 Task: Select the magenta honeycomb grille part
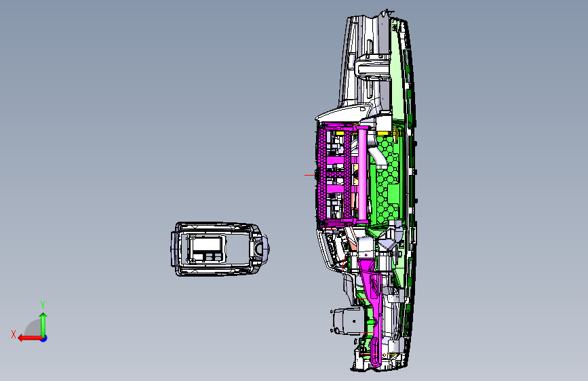(x=321, y=174)
